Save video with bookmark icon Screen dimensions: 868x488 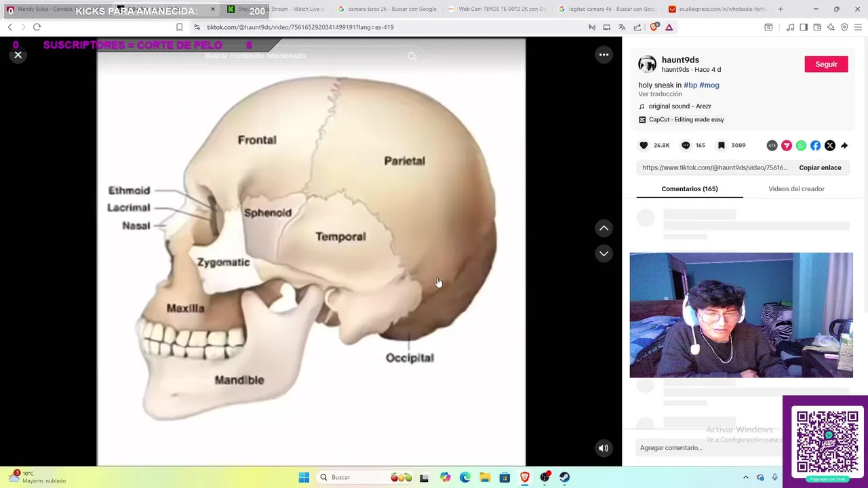tap(722, 145)
